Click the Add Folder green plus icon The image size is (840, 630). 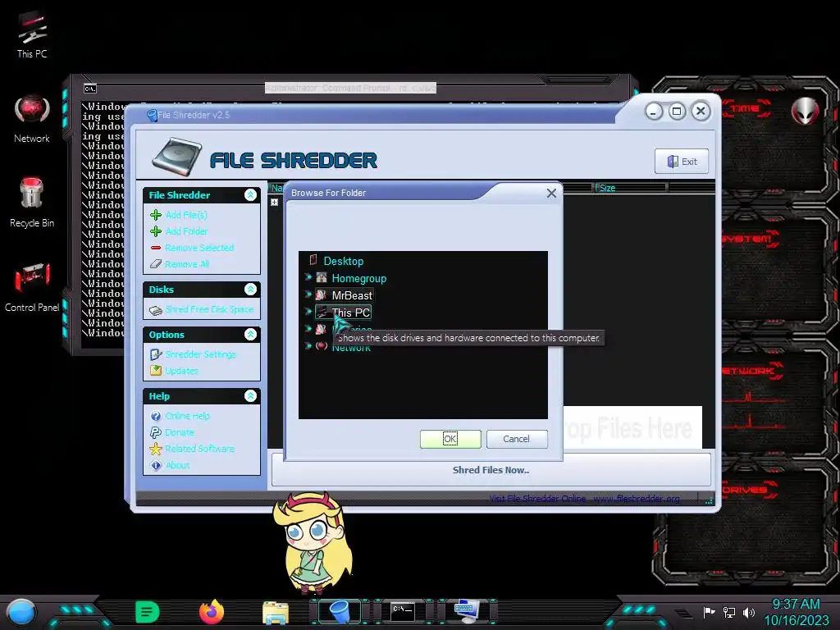click(156, 231)
